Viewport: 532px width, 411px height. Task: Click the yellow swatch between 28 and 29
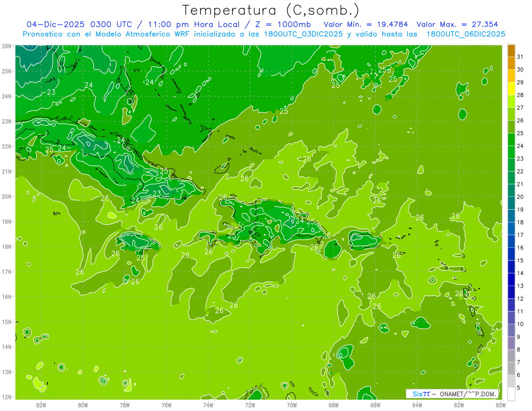point(511,89)
